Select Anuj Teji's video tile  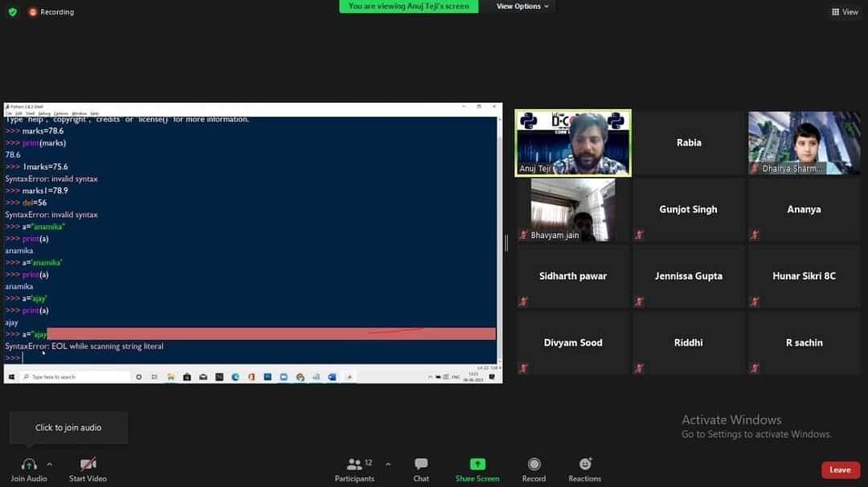[x=573, y=143]
